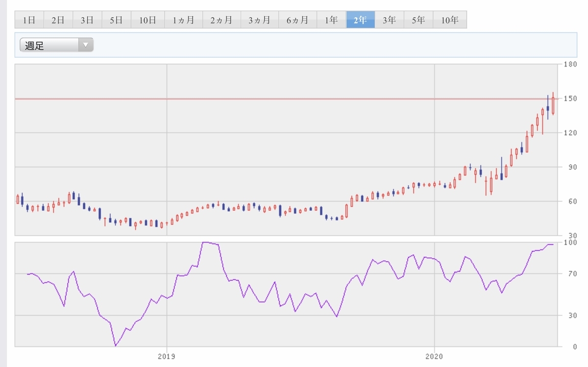Select the 5日 time range tab
The image size is (588, 367).
click(116, 20)
